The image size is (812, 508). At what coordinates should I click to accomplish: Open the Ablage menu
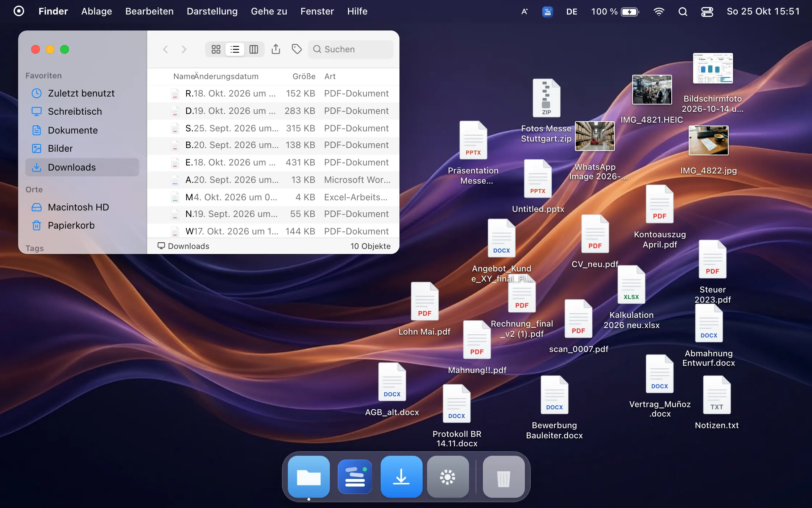point(96,11)
